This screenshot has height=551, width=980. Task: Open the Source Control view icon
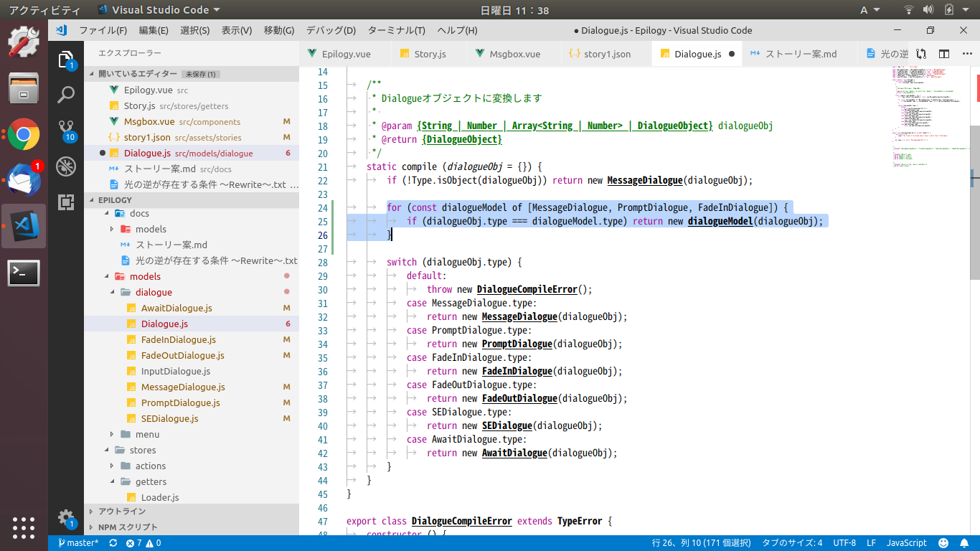coord(66,129)
